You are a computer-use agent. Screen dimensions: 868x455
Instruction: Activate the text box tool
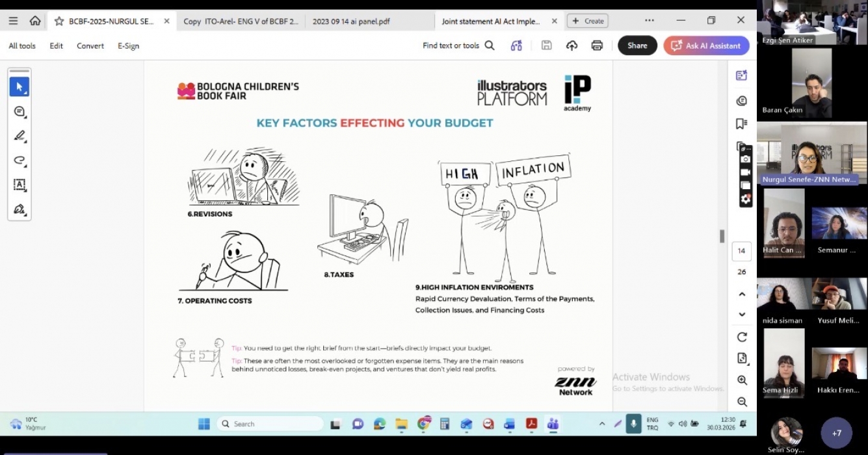click(19, 185)
